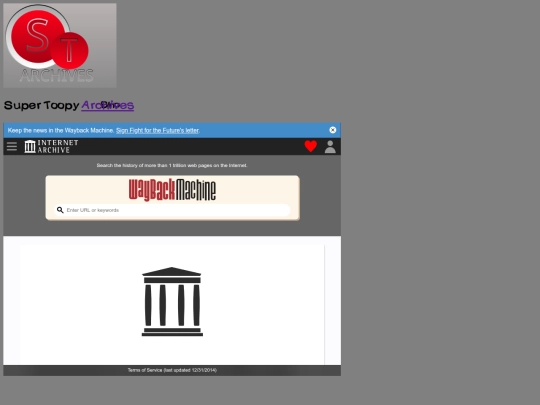Click the red heart donate icon
540x405 pixels.
[x=311, y=146]
